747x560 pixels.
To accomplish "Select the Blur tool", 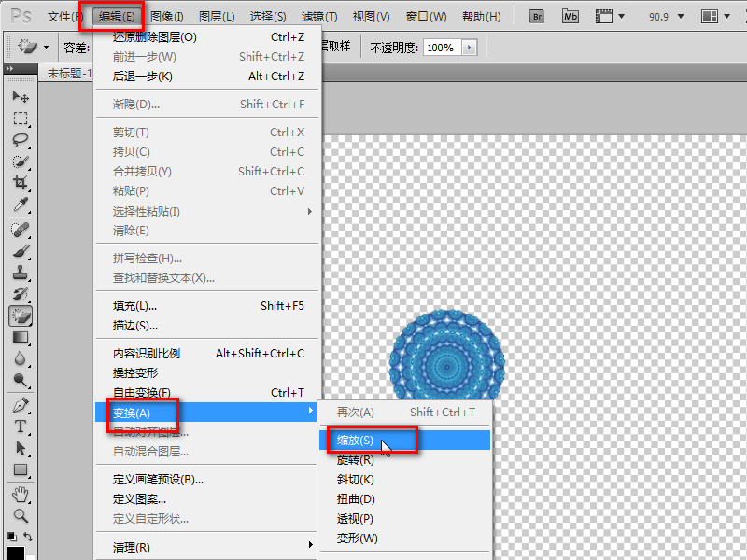I will click(20, 358).
